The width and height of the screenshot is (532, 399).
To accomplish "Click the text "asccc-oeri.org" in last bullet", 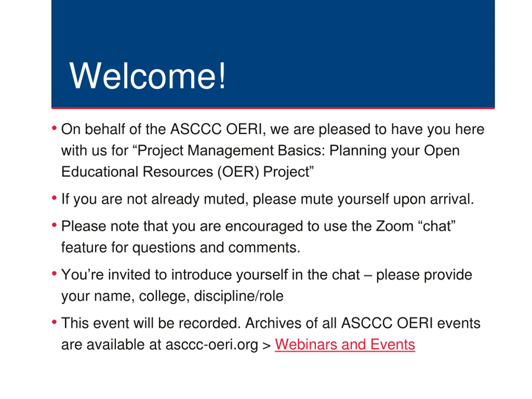I will coord(212,344).
